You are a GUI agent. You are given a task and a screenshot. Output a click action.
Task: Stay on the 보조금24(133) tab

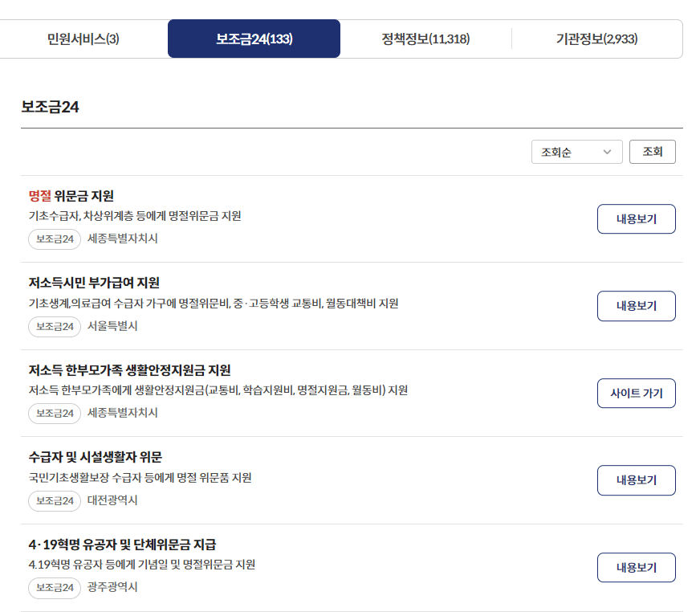coord(254,37)
